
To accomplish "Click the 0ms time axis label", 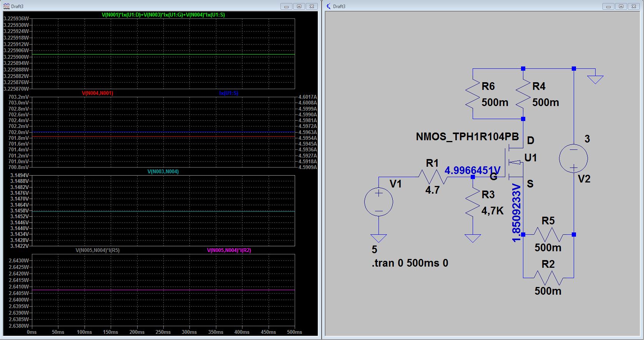I will coord(32,332).
